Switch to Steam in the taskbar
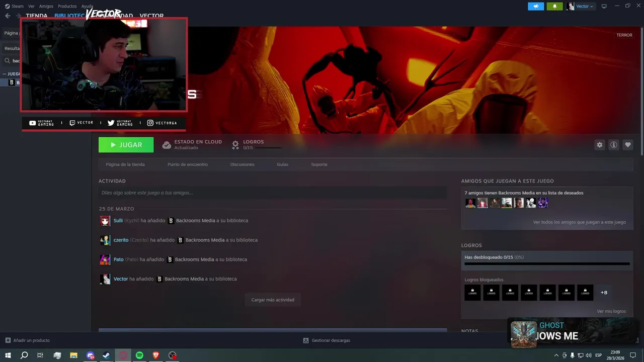Viewport: 644px width, 362px height. (107, 355)
